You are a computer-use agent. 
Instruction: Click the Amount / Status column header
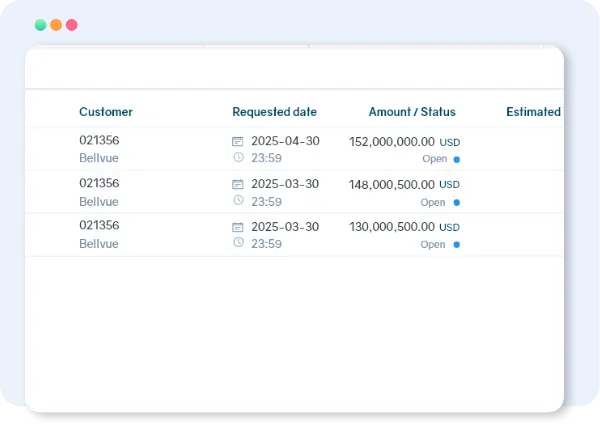(x=412, y=112)
